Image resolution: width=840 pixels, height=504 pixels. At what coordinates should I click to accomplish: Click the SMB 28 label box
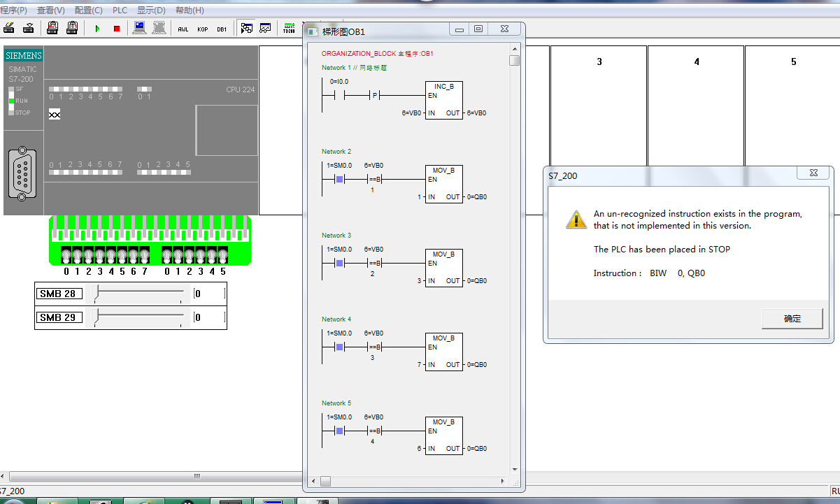[x=59, y=294]
